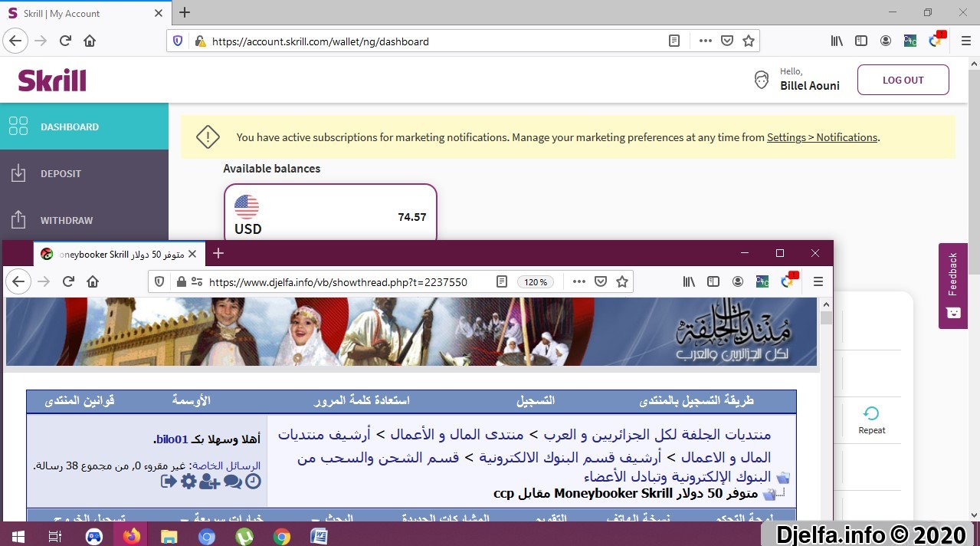This screenshot has height=546, width=980.
Task: Open the user avatar icon beside Billel Aouni
Action: coord(762,80)
